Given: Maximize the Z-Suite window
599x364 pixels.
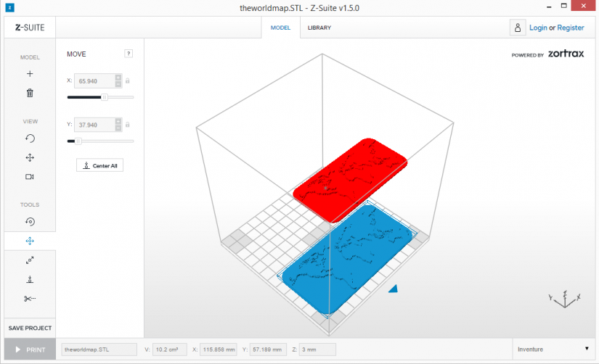Looking at the screenshot, I should [x=564, y=6].
